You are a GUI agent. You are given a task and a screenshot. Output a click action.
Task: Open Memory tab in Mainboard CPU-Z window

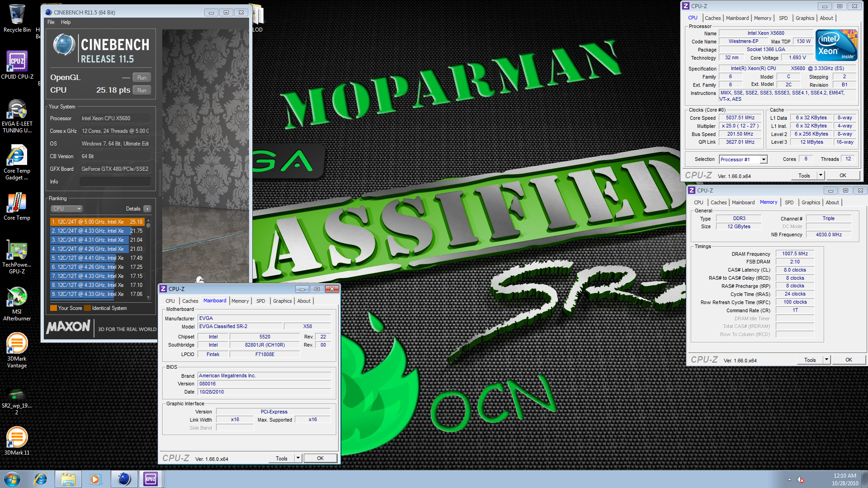[240, 301]
